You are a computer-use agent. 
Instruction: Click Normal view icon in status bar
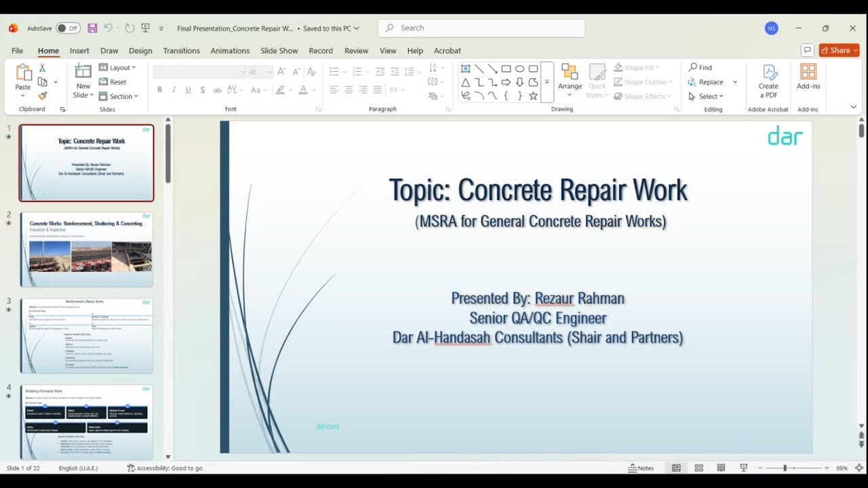[x=676, y=468]
